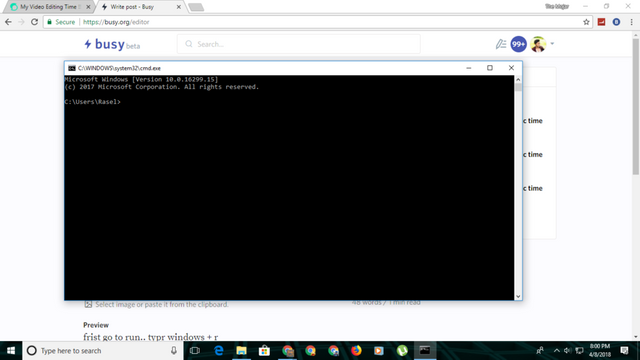Click the image upload icon below the editor
Screen dimensions: 640x360
[88, 304]
